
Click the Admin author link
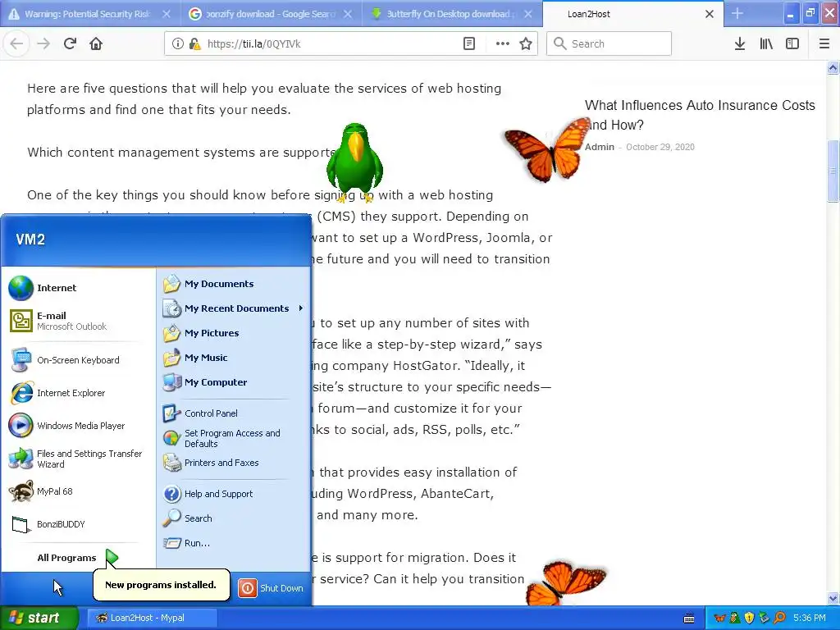click(600, 147)
